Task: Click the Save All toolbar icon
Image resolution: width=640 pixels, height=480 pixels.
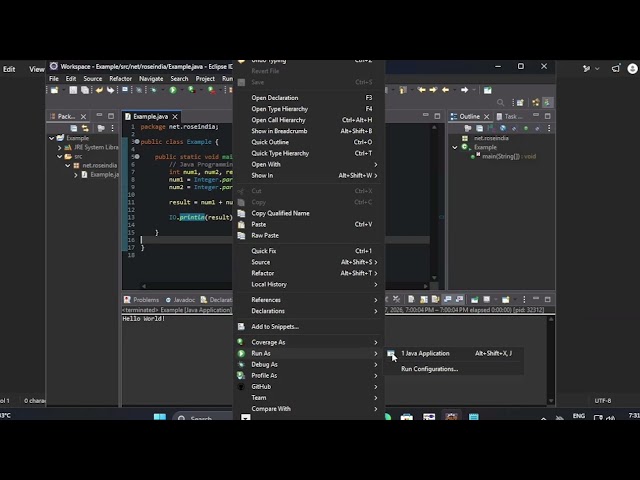Action: click(85, 90)
